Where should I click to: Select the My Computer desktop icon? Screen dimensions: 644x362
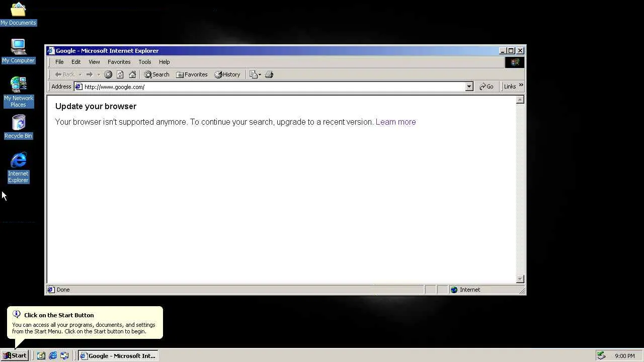click(18, 51)
